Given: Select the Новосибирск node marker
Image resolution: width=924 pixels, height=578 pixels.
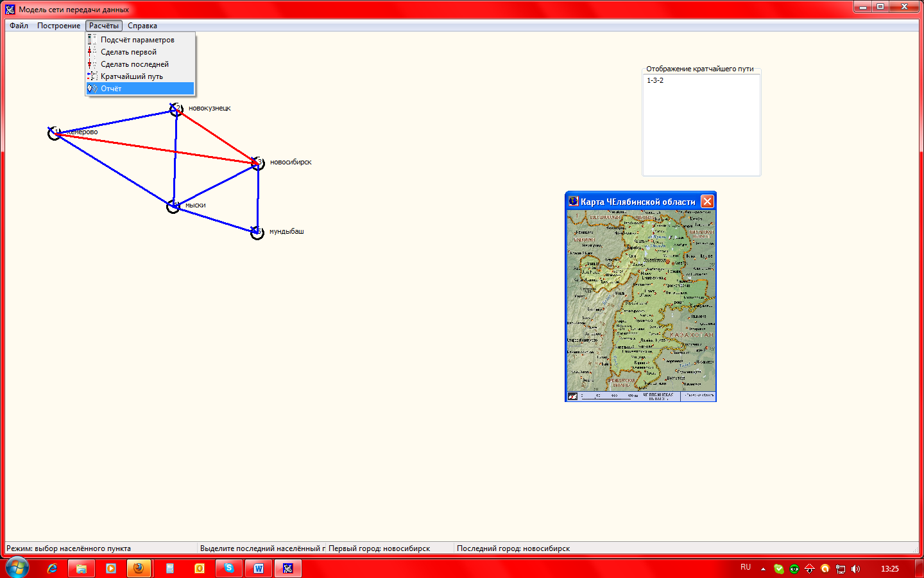Looking at the screenshot, I should click(258, 163).
